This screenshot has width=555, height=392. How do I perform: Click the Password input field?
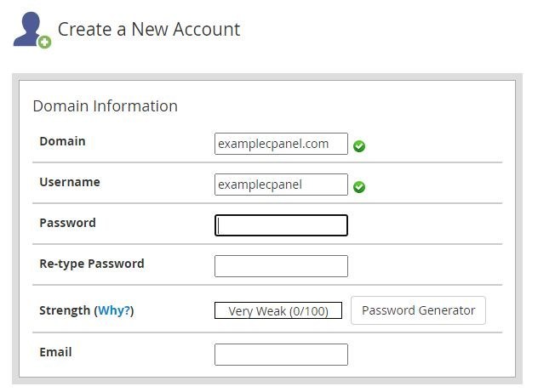281,225
